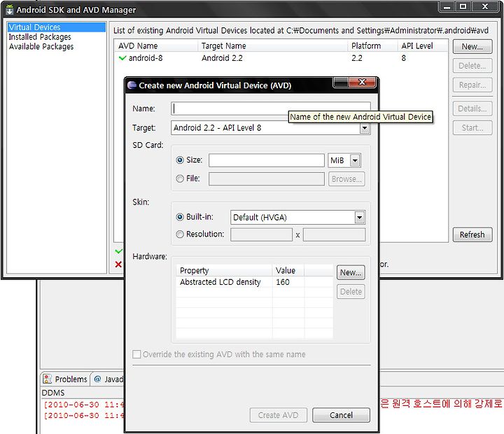The height and width of the screenshot is (434, 504).
Task: Switch to the Javadoc tab
Action: [108, 379]
